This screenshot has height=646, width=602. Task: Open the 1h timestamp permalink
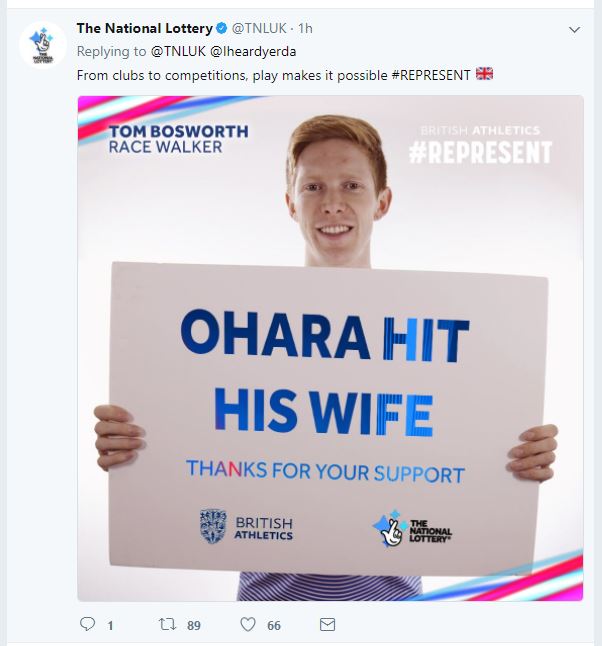tap(305, 28)
